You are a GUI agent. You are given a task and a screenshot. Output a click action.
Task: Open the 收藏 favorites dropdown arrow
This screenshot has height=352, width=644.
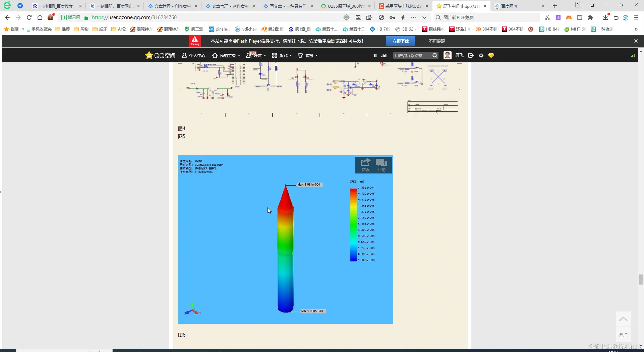(x=23, y=29)
